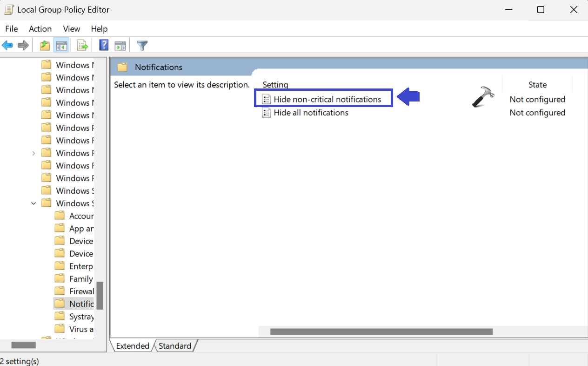The image size is (588, 366).
Task: Click the policy icon beside Hide all notifications
Action: tap(266, 113)
